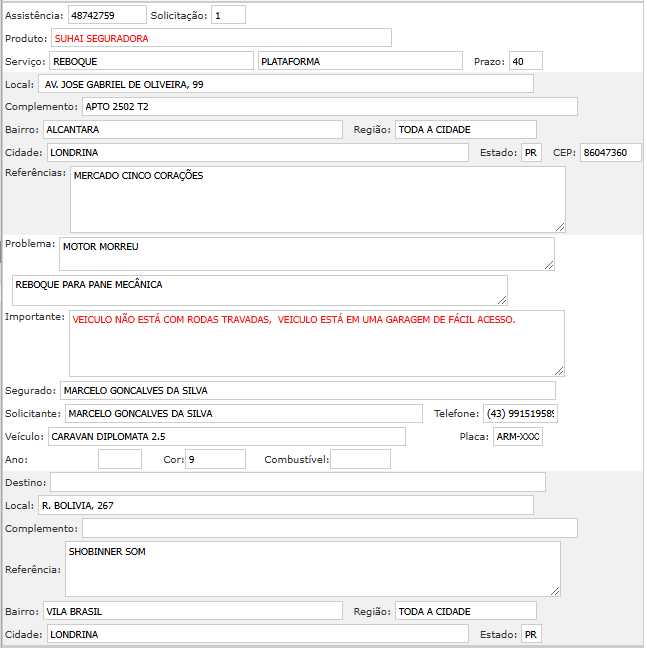This screenshot has width=647, height=648.
Task: Focus the Segurado name field
Action: (x=307, y=390)
